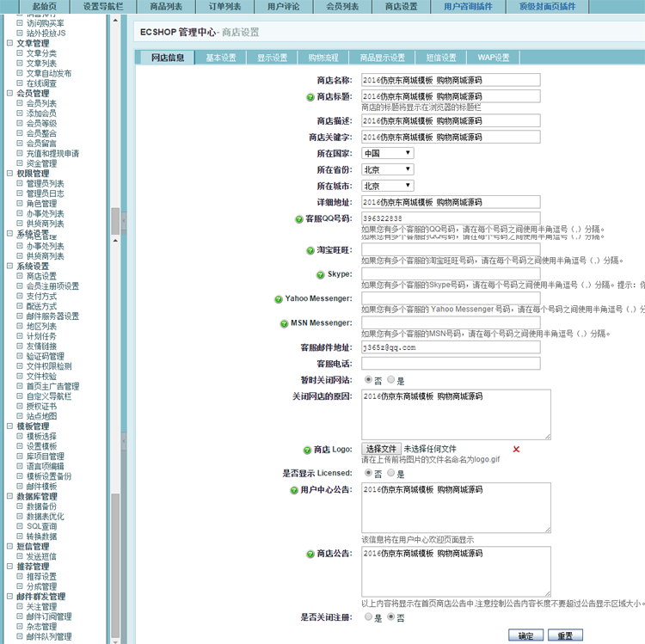This screenshot has width=645, height=644.
Task: Select 否 for 暂时关闭网站
Action: click(x=369, y=380)
